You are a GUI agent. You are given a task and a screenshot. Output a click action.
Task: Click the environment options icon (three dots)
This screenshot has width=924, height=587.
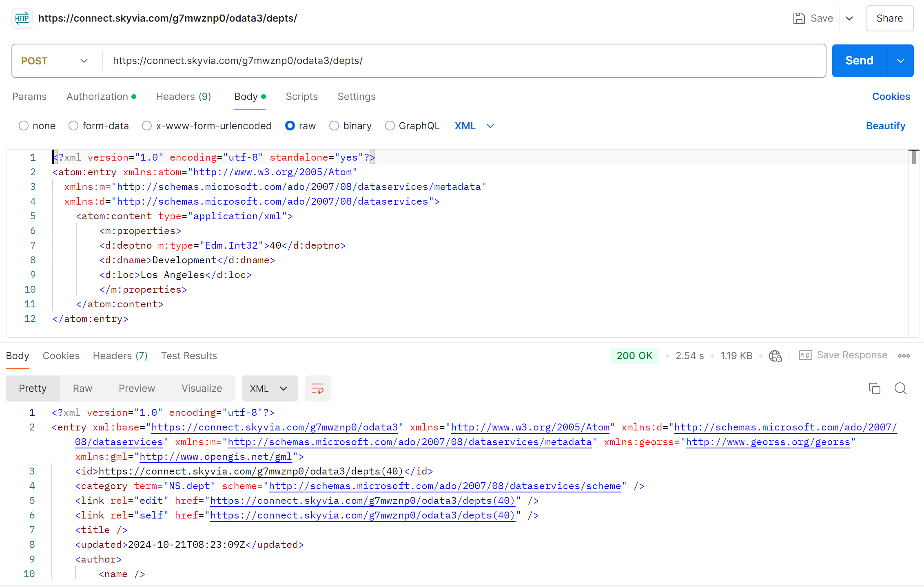coord(904,355)
